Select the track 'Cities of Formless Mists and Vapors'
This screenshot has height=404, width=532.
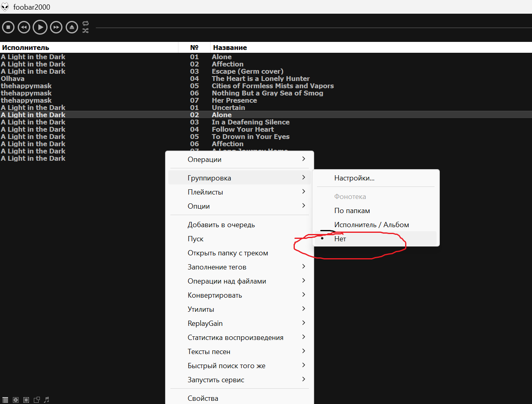[x=273, y=86]
